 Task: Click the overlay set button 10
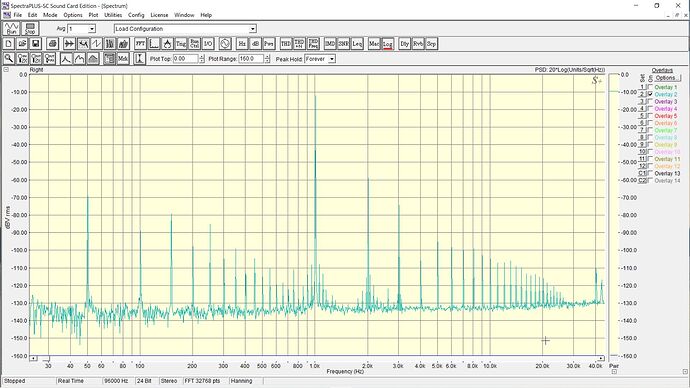coord(642,152)
